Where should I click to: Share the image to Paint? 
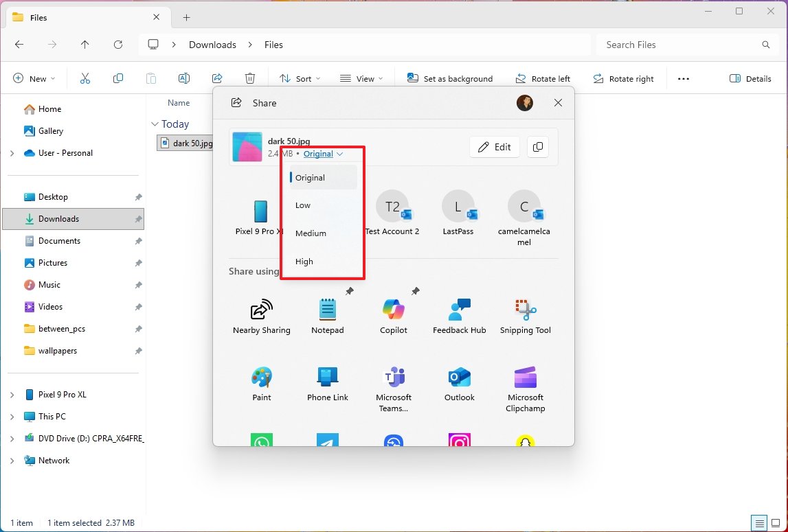click(x=261, y=384)
